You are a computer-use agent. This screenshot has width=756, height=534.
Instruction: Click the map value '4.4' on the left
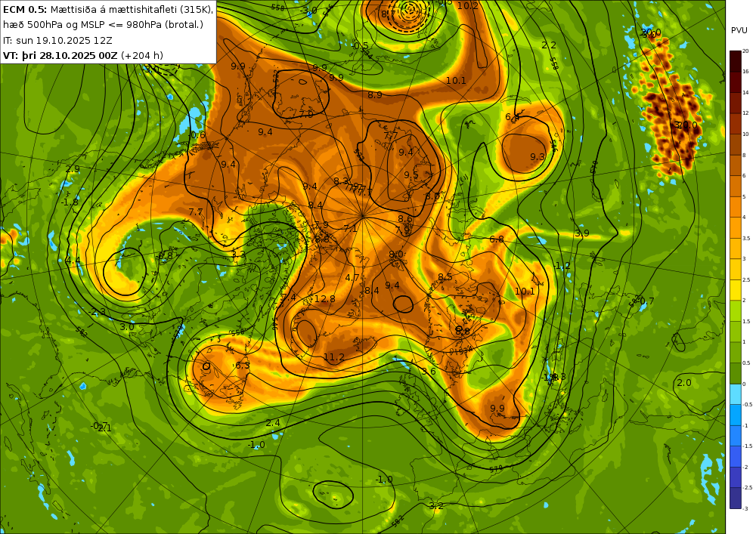coord(73,261)
